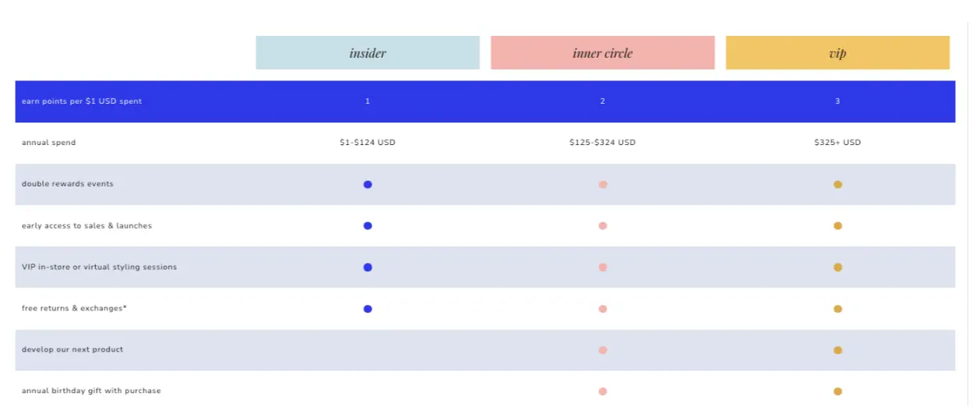Screen dimensions: 980x418
Task: Click inner circle dot for styling sessions
Action: tap(602, 267)
